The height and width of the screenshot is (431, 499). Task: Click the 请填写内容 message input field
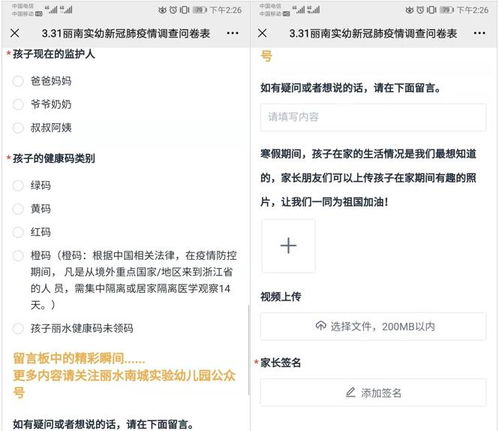pos(373,117)
